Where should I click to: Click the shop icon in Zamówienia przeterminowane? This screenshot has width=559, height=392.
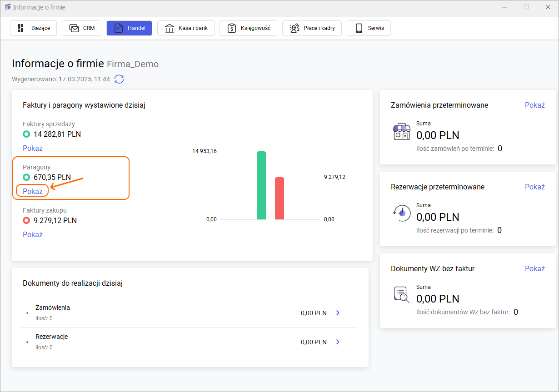pyautogui.click(x=402, y=131)
